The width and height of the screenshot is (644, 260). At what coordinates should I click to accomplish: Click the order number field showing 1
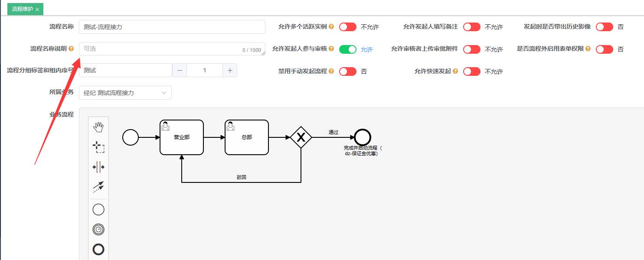[205, 70]
